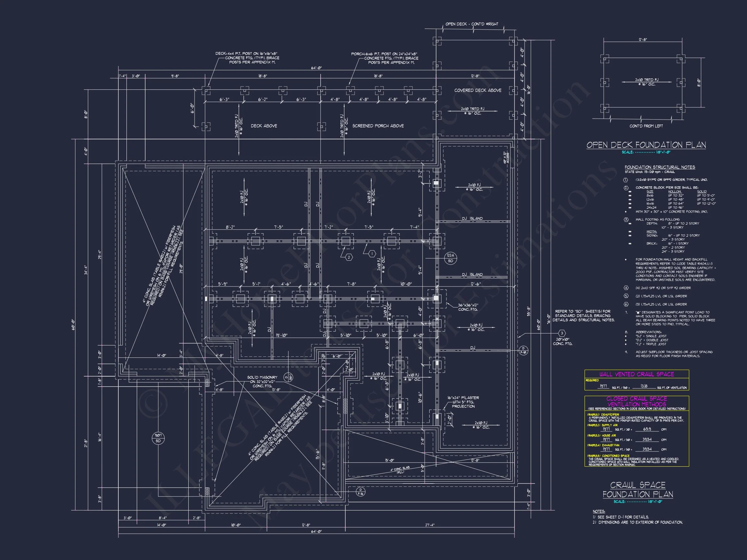Image resolution: width=747 pixels, height=560 pixels.
Task: Select the Wall Vented Crawl Space header
Action: pos(636,374)
